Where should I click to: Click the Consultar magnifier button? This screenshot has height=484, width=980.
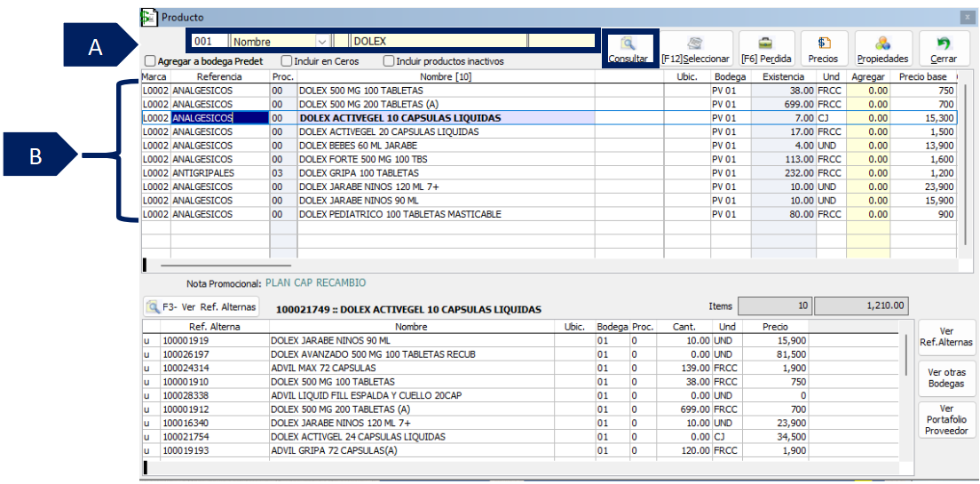tap(628, 50)
